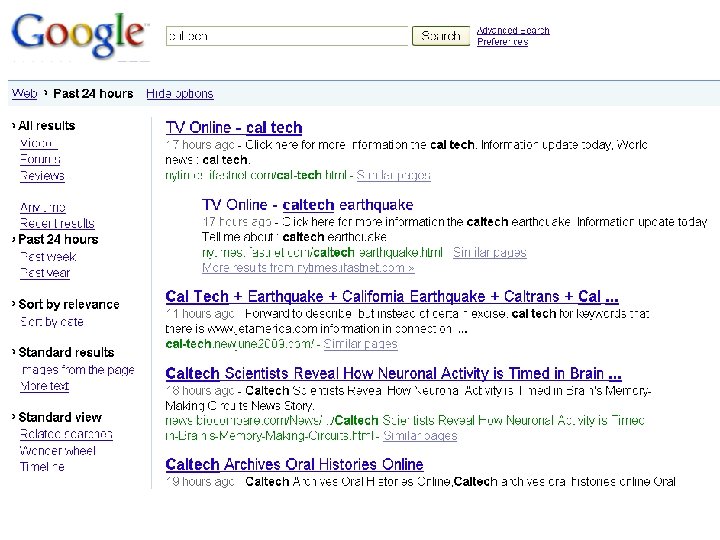Filter results by Reviews

[42, 176]
